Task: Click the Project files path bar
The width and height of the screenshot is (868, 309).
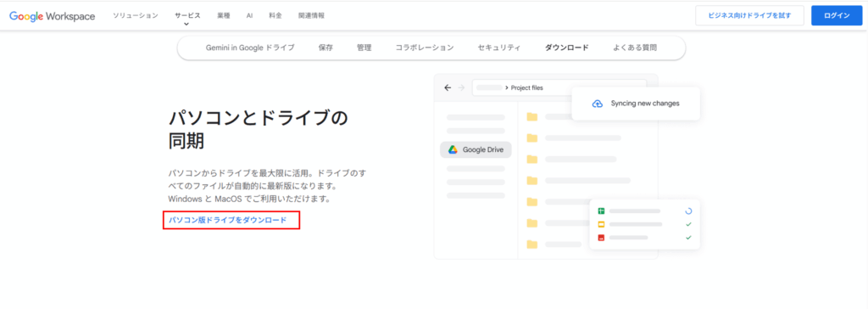Action: coord(559,87)
